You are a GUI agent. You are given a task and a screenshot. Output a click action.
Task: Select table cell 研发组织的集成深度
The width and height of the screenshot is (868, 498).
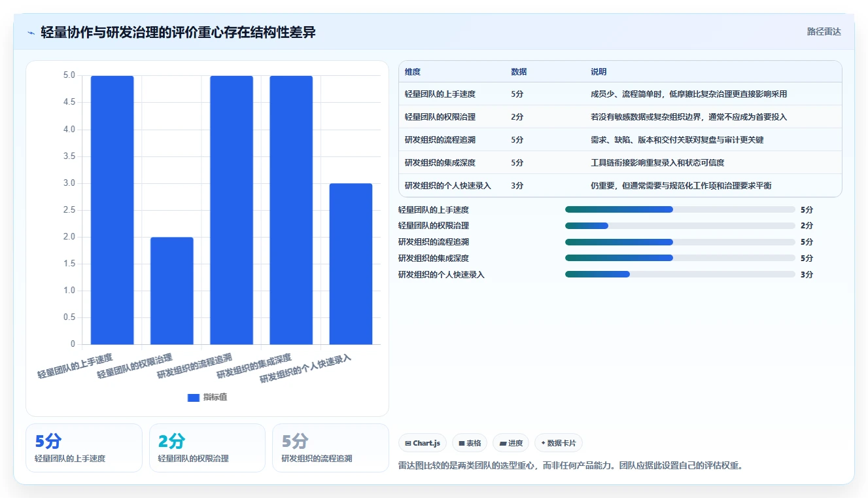440,163
